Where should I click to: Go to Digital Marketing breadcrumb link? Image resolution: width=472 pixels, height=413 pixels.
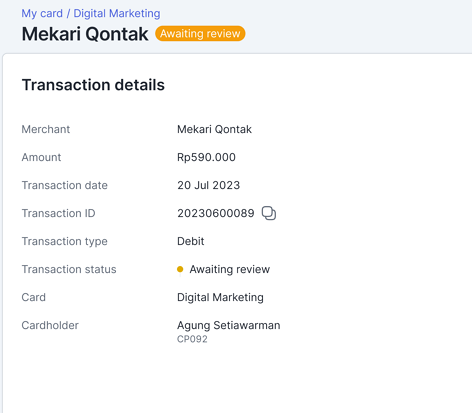[117, 13]
